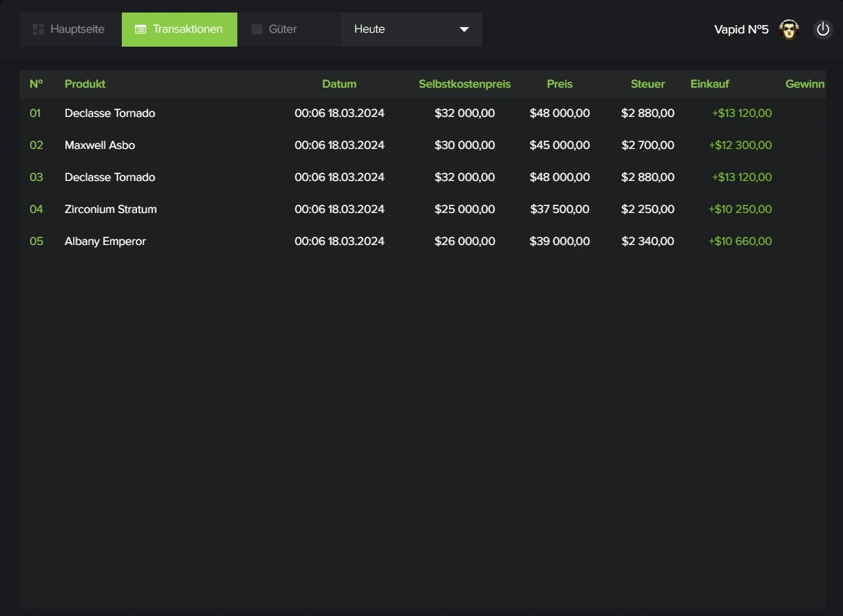Click the Hauptseite dashboard grid icon
Screen dimensions: 843x616
coord(38,29)
